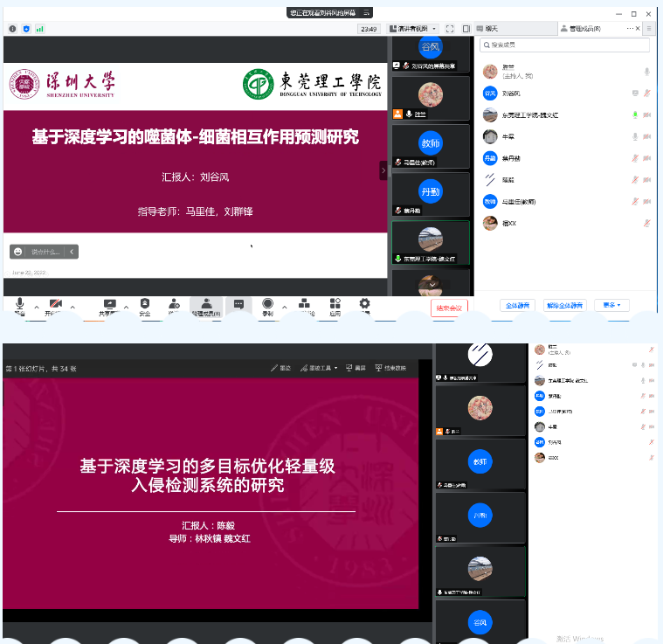The width and height of the screenshot is (663, 644).
Task: Click the 解除全体静音 unmute all button
Action: pos(563,305)
